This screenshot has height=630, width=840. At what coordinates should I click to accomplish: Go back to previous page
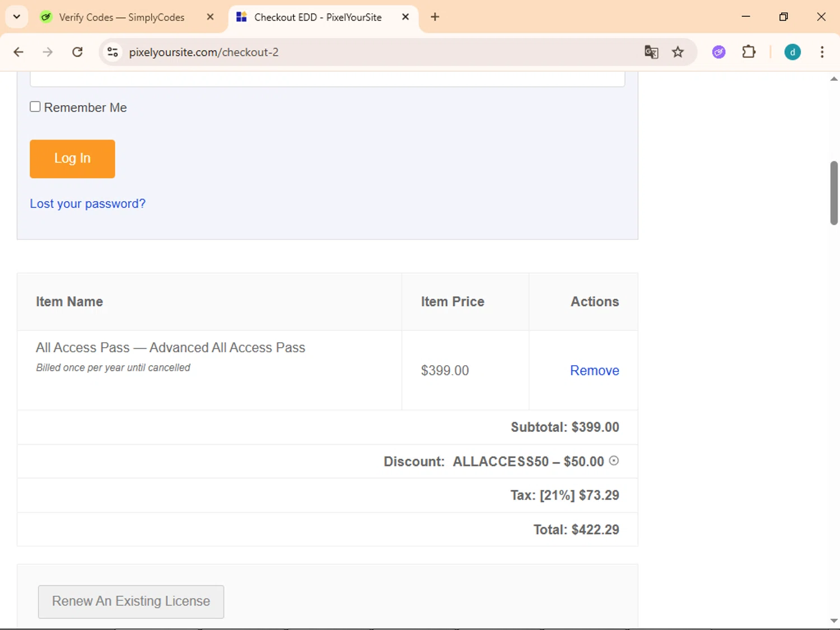coord(18,52)
